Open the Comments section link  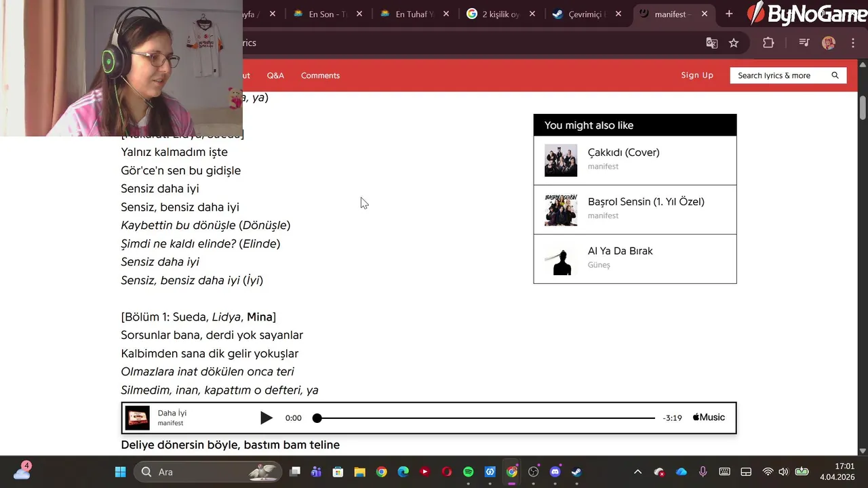(320, 75)
